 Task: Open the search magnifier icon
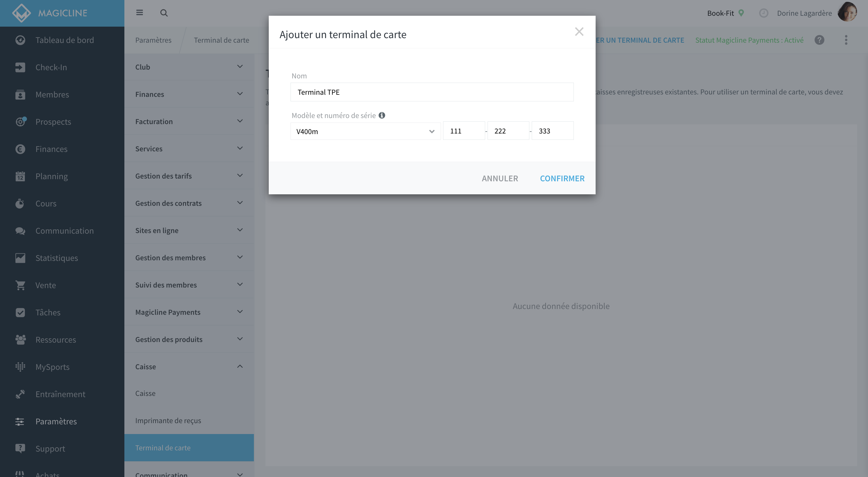(164, 13)
